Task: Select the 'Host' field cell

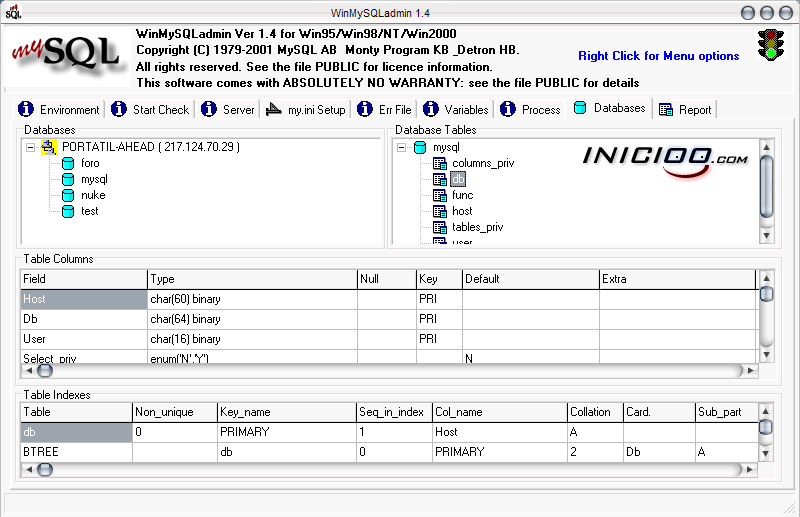Action: pos(84,299)
